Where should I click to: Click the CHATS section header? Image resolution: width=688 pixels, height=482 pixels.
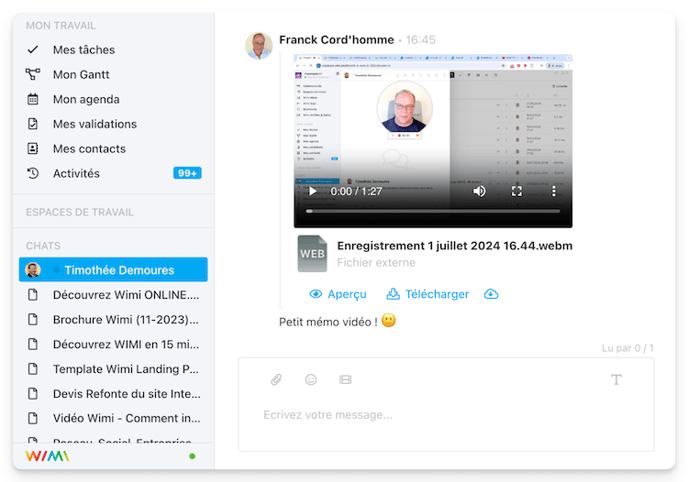pos(43,246)
